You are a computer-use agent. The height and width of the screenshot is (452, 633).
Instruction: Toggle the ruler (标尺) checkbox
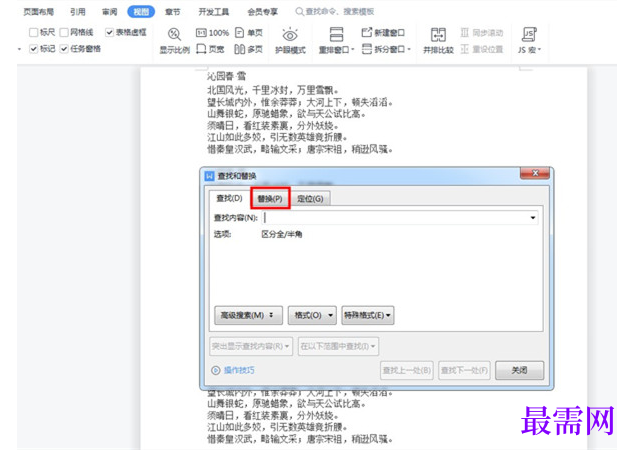pyautogui.click(x=34, y=32)
